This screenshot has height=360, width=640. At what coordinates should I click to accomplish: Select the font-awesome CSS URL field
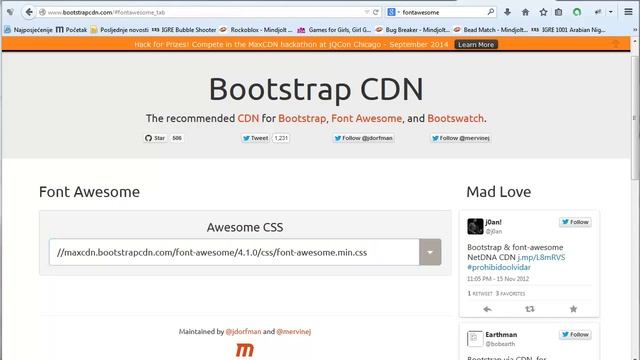click(x=234, y=252)
